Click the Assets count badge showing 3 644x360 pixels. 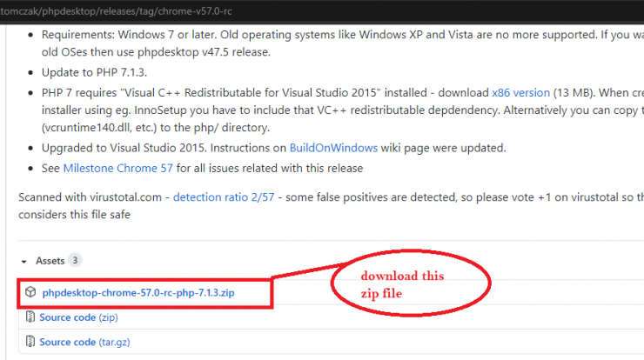[75, 260]
